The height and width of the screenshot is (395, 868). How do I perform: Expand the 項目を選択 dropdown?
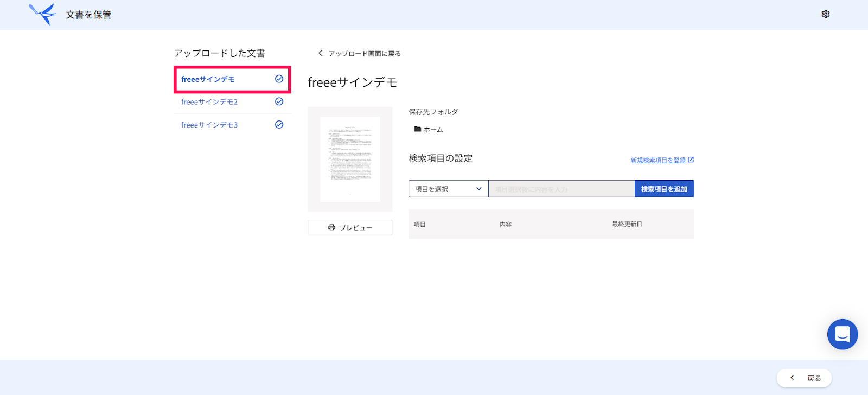[x=449, y=189]
